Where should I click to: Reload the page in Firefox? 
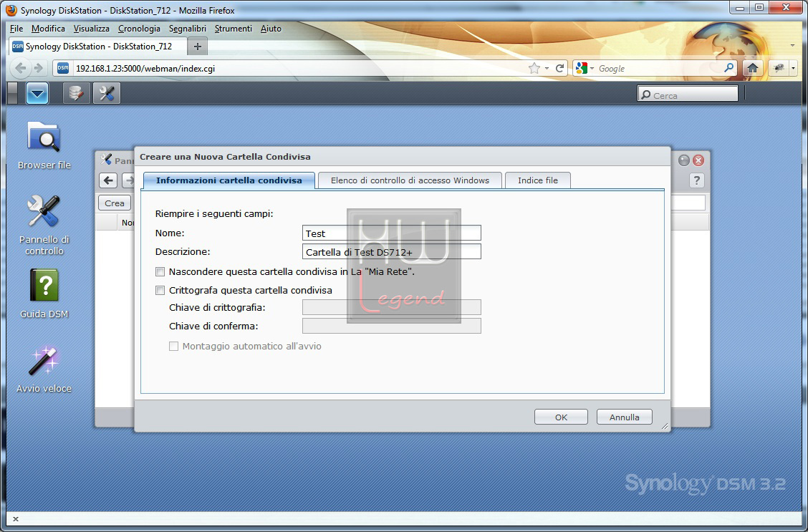pyautogui.click(x=559, y=68)
